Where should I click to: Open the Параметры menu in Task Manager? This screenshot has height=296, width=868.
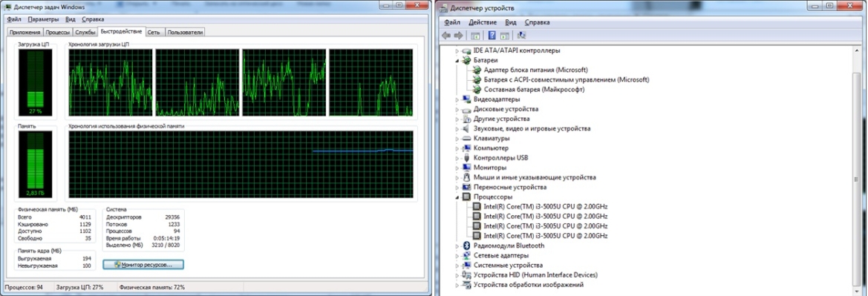(x=43, y=19)
